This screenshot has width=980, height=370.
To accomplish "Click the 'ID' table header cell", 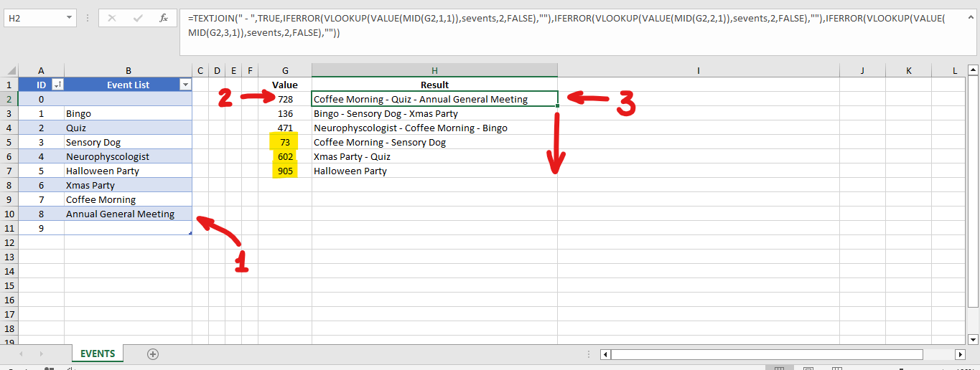I will (x=41, y=85).
